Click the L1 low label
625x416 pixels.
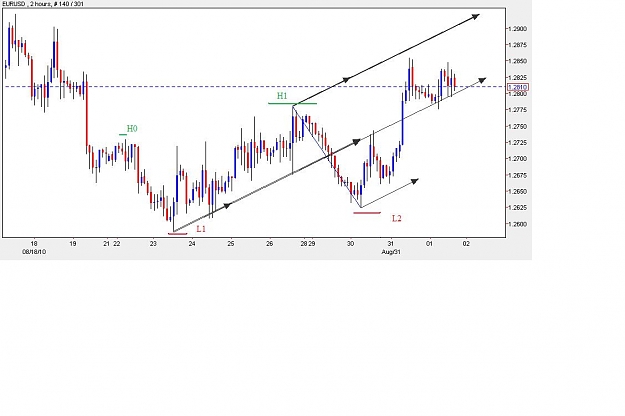coord(201,229)
